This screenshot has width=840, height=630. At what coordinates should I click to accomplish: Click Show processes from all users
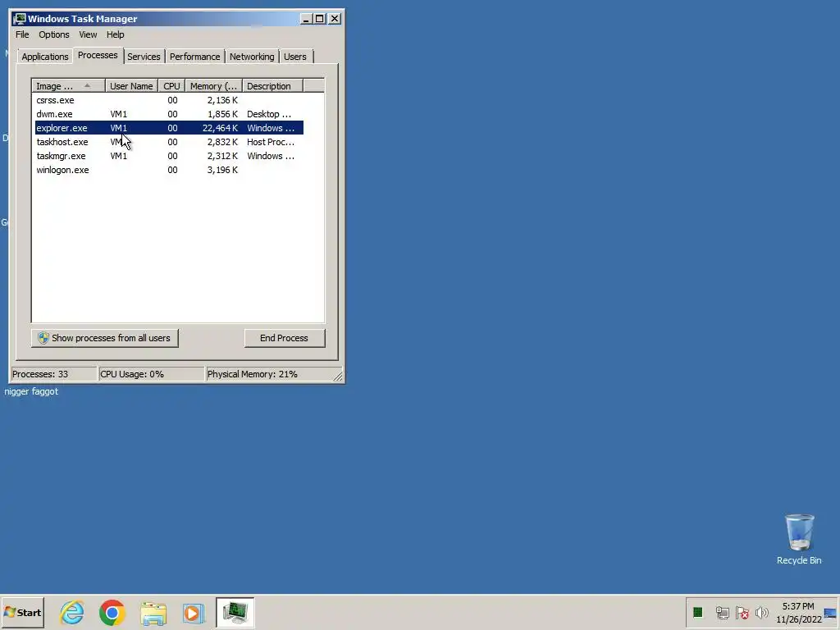(x=104, y=338)
